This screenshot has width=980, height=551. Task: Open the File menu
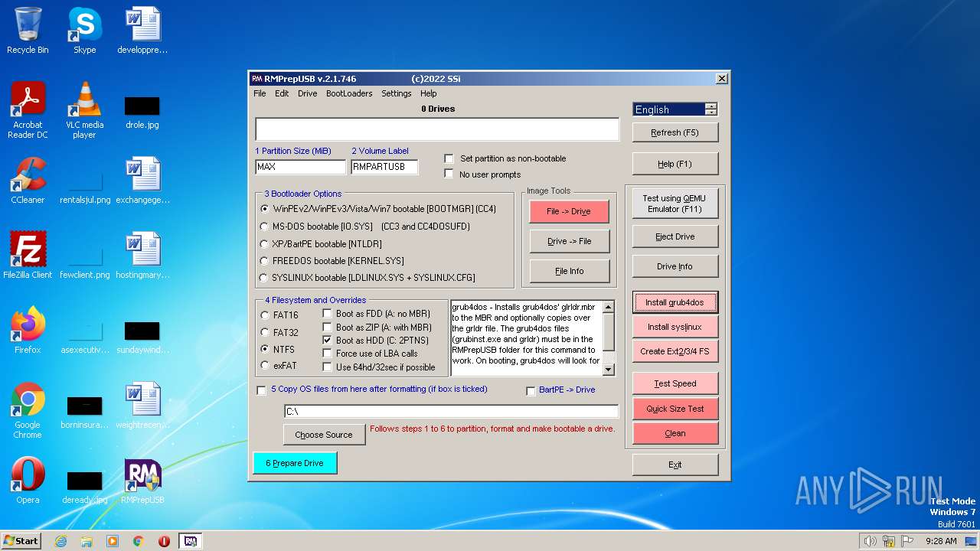pyautogui.click(x=260, y=93)
